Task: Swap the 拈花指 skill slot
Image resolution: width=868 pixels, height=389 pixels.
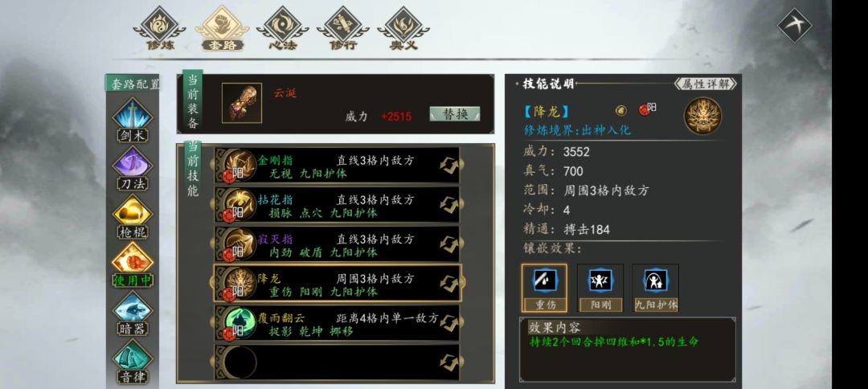Action: click(449, 205)
